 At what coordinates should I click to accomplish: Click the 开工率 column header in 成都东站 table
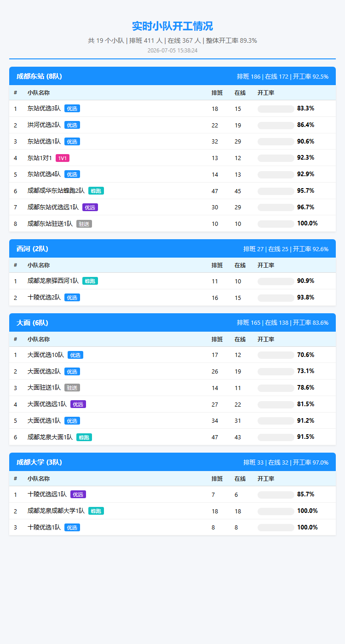266,93
